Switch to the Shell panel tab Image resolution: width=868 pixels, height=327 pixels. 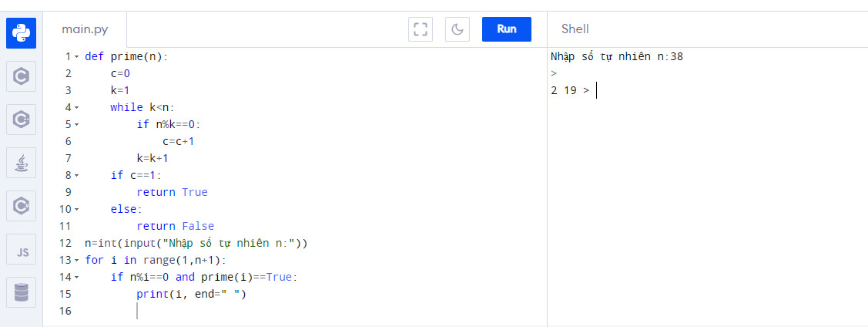point(575,29)
